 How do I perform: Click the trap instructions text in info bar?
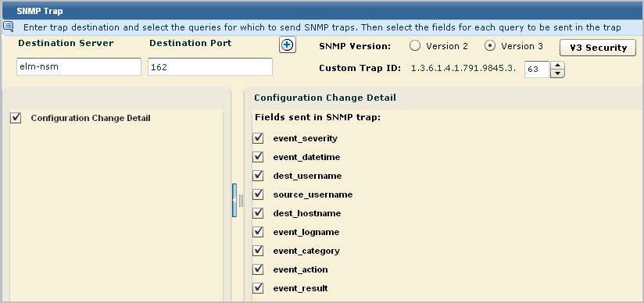[322, 28]
